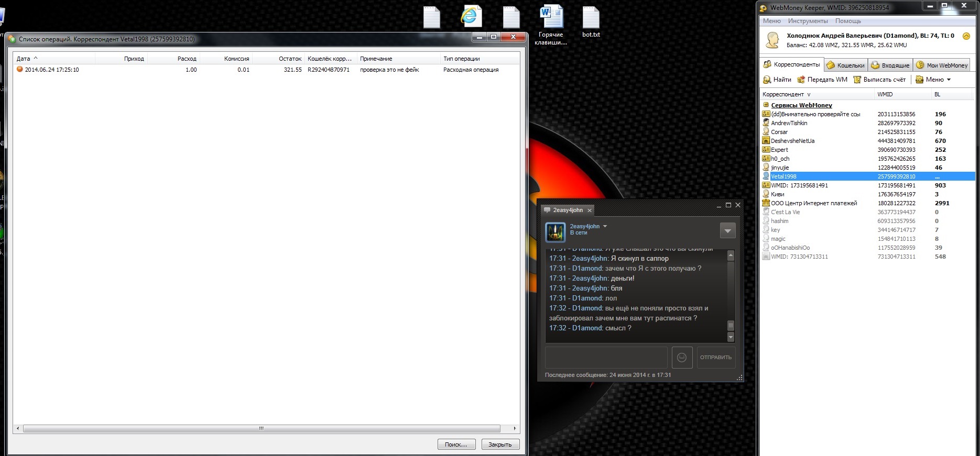Select correspondent Vetal1998 row
The width and height of the screenshot is (980, 456).
point(867,176)
